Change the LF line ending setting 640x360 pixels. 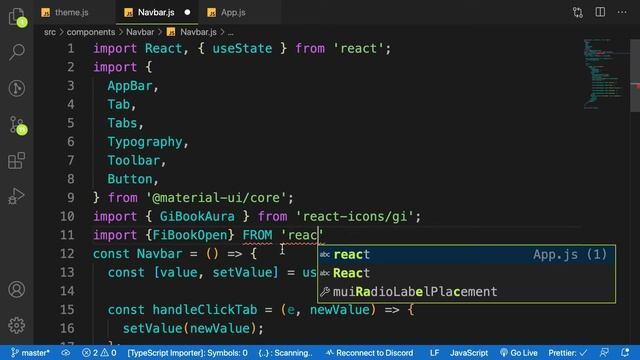click(435, 353)
